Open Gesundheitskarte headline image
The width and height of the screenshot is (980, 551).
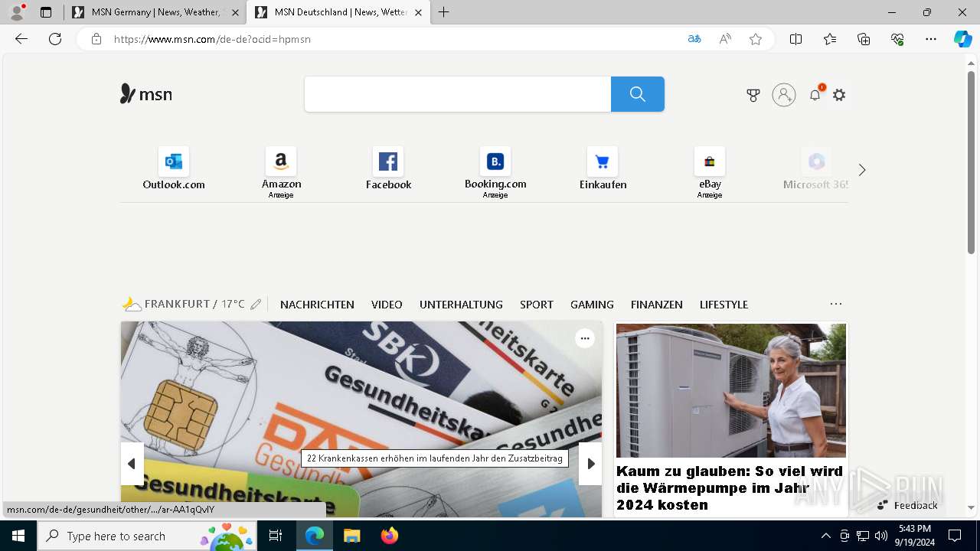tap(361, 419)
